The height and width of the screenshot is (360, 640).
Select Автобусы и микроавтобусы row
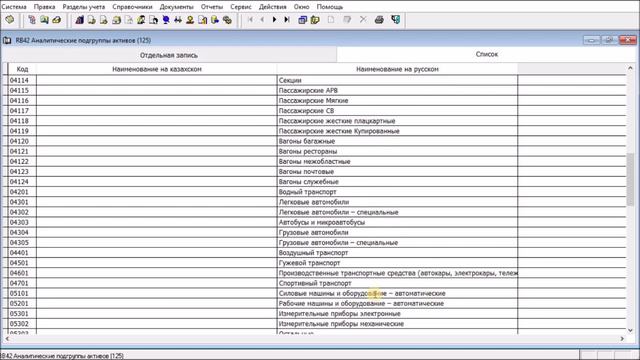(x=314, y=222)
